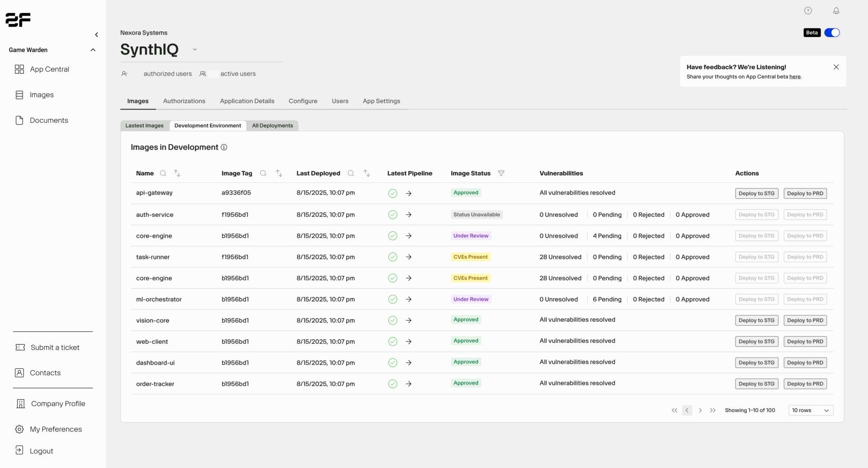Open the notifications bell
The image size is (868, 468).
coord(836,11)
